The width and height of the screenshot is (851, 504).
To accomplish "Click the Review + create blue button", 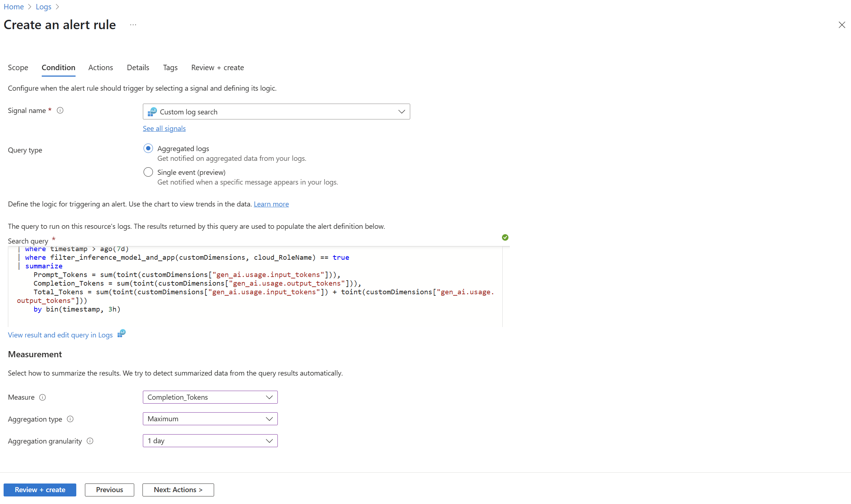I will pos(40,490).
